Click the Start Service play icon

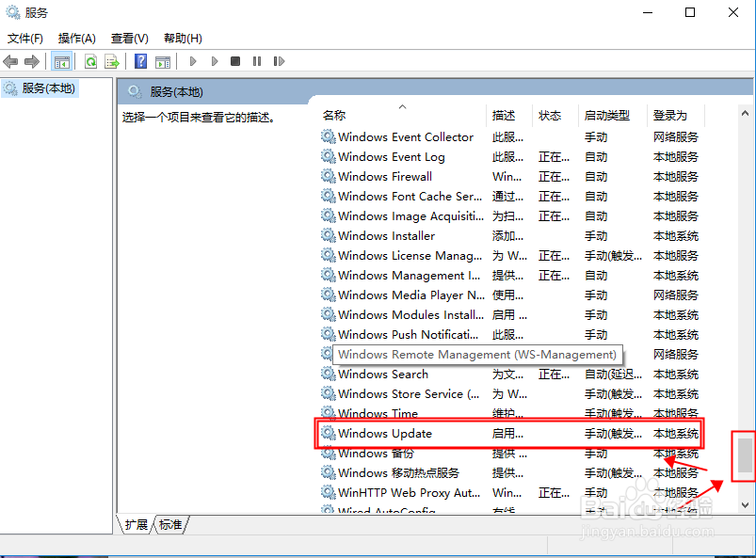click(193, 61)
